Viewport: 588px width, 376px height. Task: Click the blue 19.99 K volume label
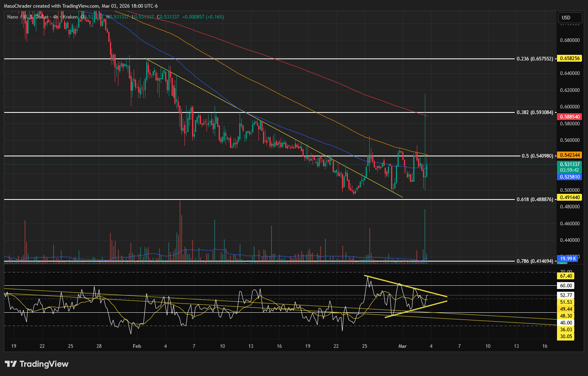pyautogui.click(x=568, y=259)
